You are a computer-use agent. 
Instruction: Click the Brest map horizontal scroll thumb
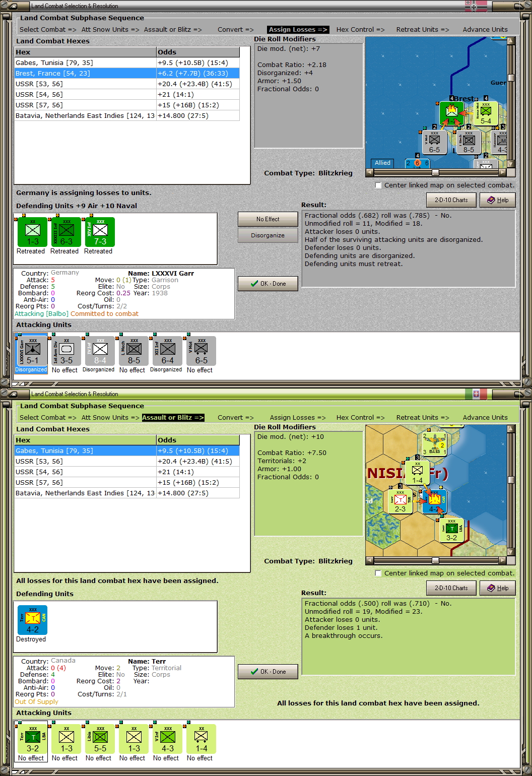[435, 172]
